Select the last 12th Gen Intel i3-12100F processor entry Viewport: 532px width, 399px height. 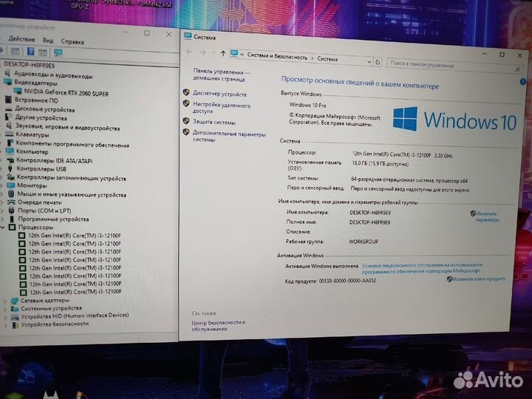click(75, 292)
